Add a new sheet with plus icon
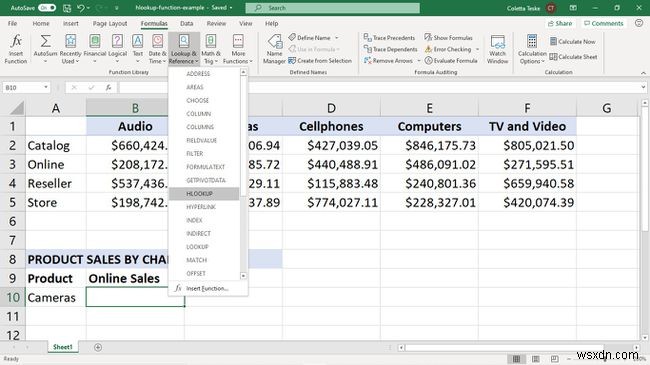This screenshot has height=365, width=650. pyautogui.click(x=98, y=347)
